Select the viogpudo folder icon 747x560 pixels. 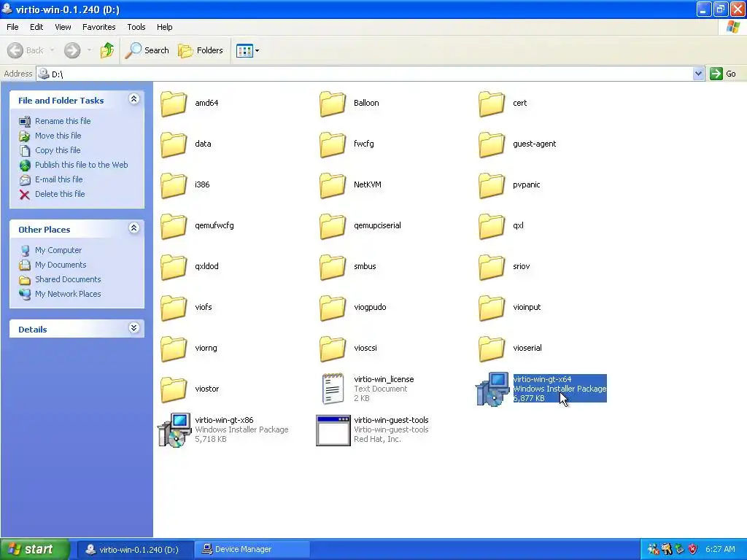tap(333, 308)
